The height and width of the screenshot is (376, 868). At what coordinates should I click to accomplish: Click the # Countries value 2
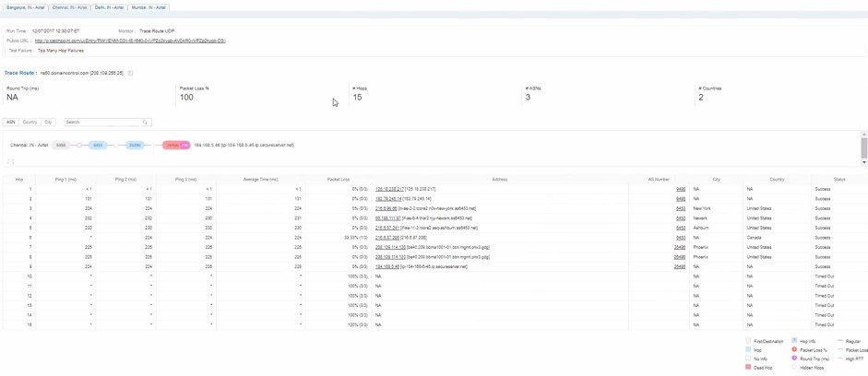[701, 98]
